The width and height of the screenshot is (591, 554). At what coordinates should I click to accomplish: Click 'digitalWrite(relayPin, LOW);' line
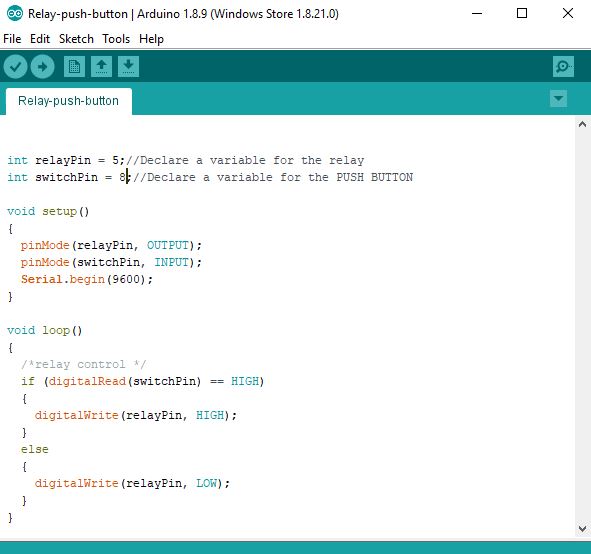tap(132, 483)
